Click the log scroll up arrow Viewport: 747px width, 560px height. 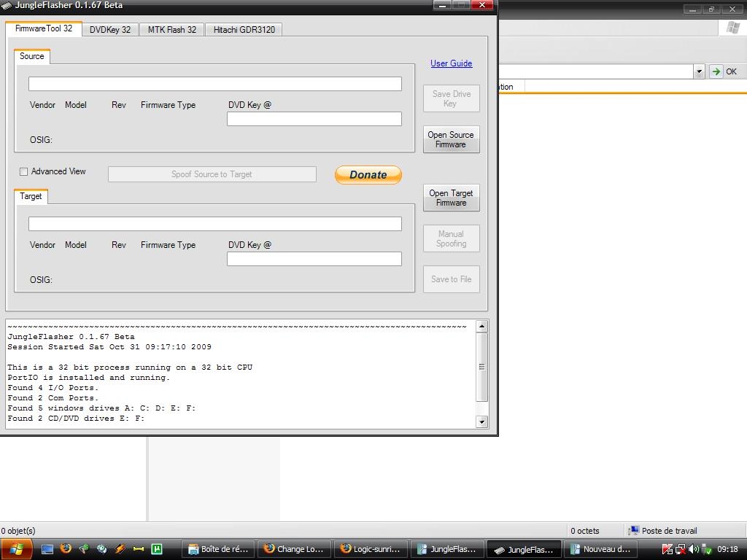pyautogui.click(x=481, y=327)
